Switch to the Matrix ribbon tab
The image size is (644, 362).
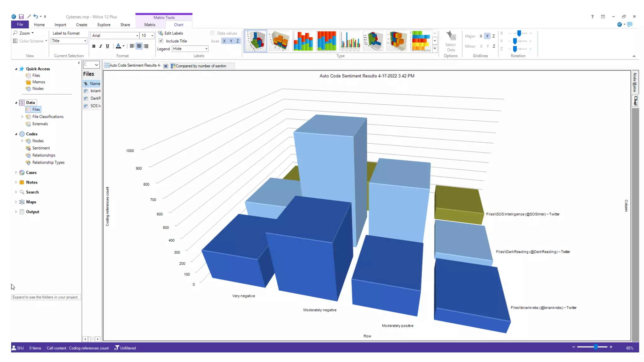pos(150,25)
